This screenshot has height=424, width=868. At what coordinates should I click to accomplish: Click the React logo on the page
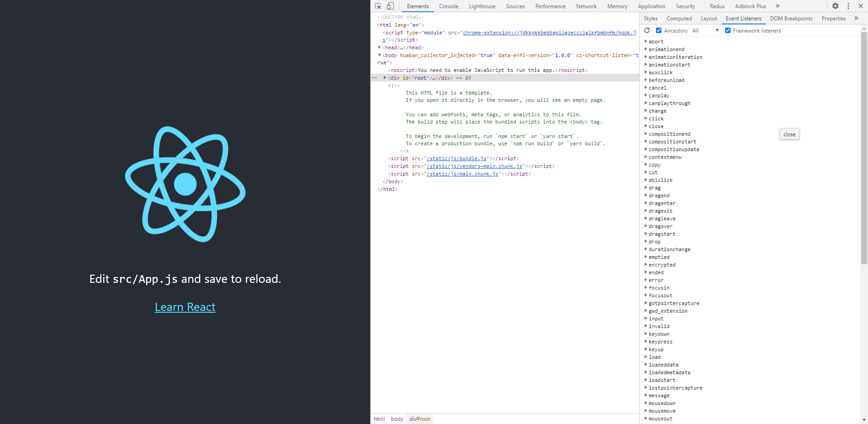pyautogui.click(x=185, y=184)
